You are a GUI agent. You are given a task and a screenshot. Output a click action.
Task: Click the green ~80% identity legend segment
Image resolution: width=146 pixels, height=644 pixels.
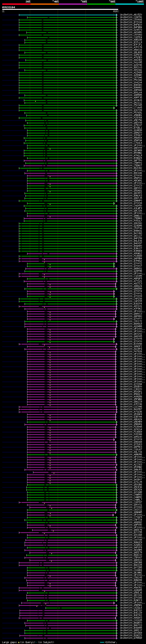[101, 4]
